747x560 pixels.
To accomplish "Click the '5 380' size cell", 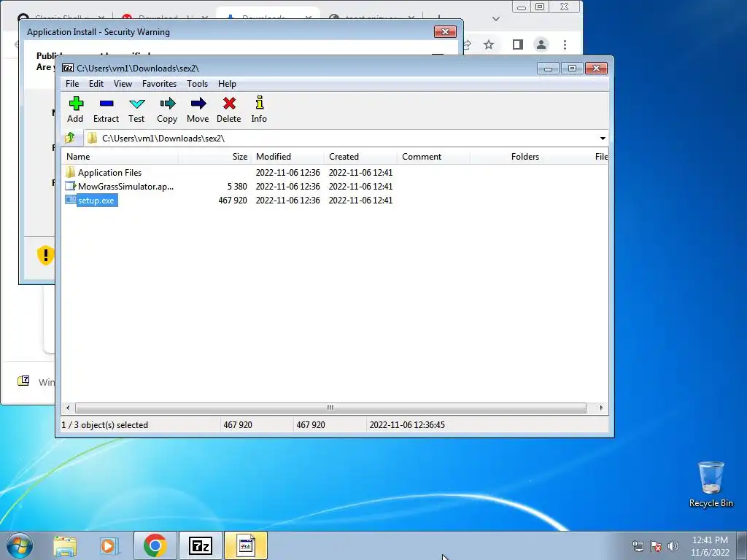I will tap(237, 186).
